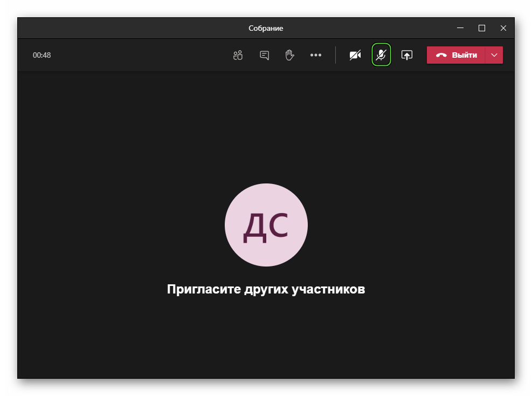The height and width of the screenshot is (396, 532).
Task: Minimize the meeting window
Action: coord(460,28)
